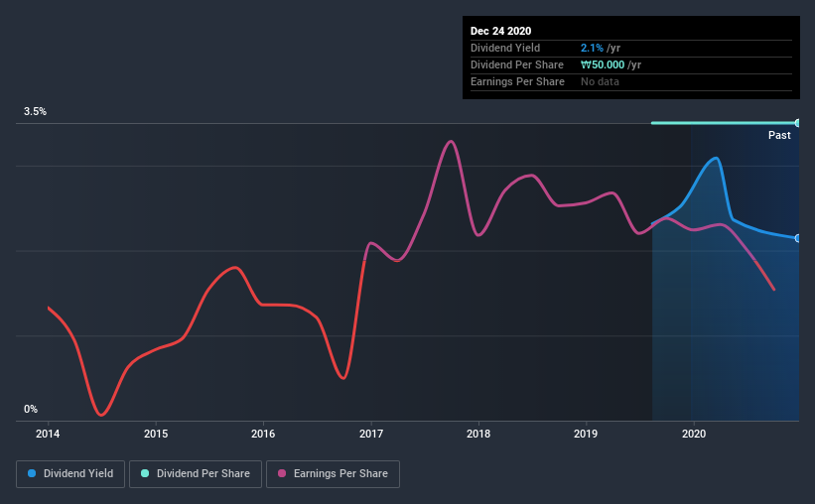The height and width of the screenshot is (504, 815).
Task: Select the 2014 x-axis label
Action: (x=48, y=434)
